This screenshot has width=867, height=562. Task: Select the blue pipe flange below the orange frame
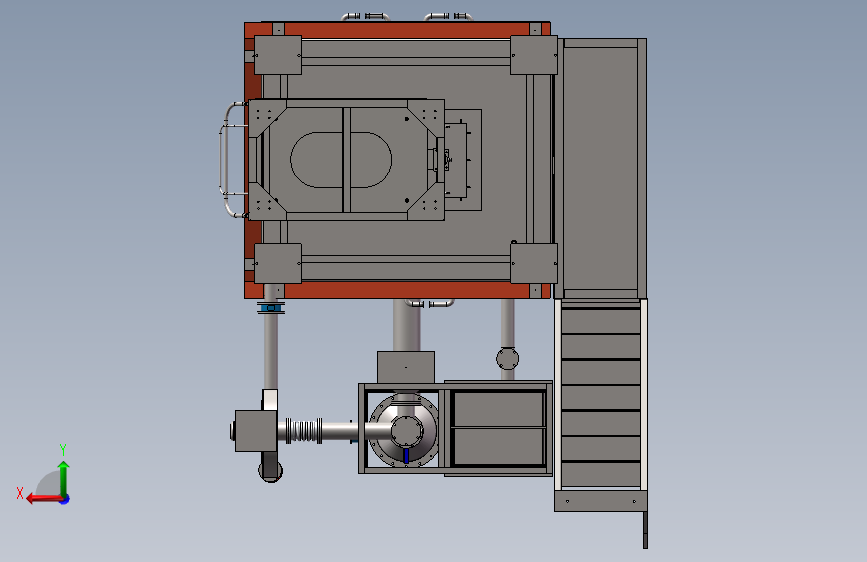(271, 308)
